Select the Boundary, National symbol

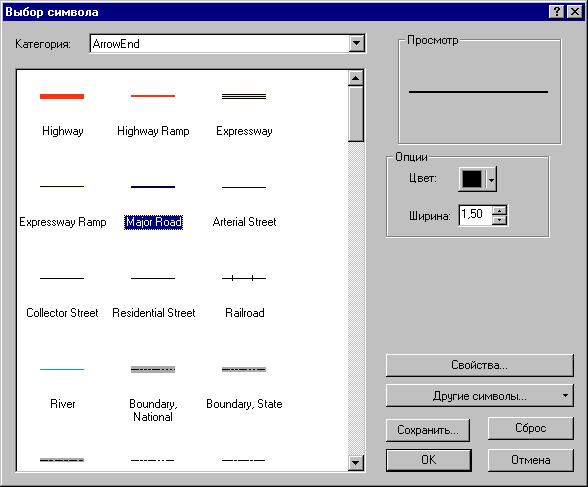pyautogui.click(x=153, y=392)
